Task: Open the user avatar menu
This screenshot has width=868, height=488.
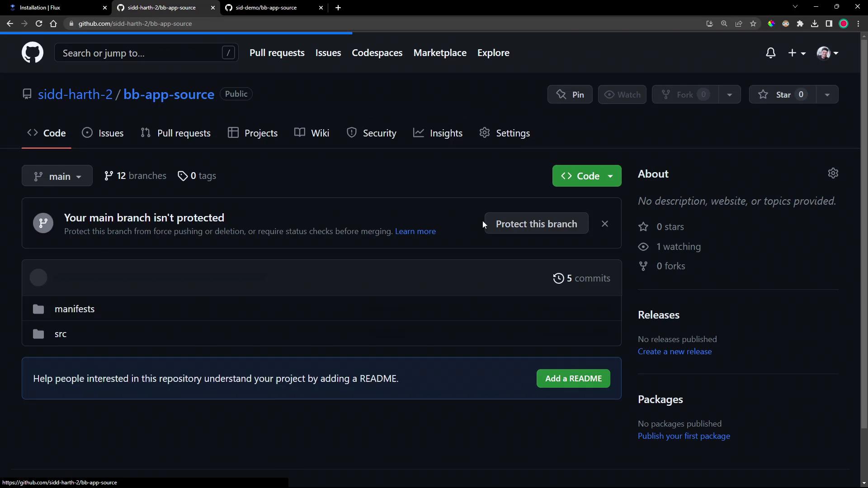Action: [x=828, y=53]
